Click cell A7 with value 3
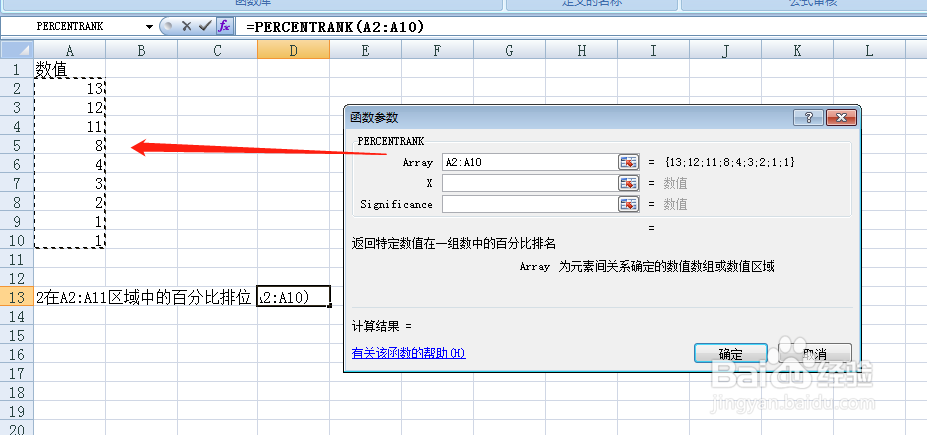Image resolution: width=927 pixels, height=435 pixels. point(70,183)
